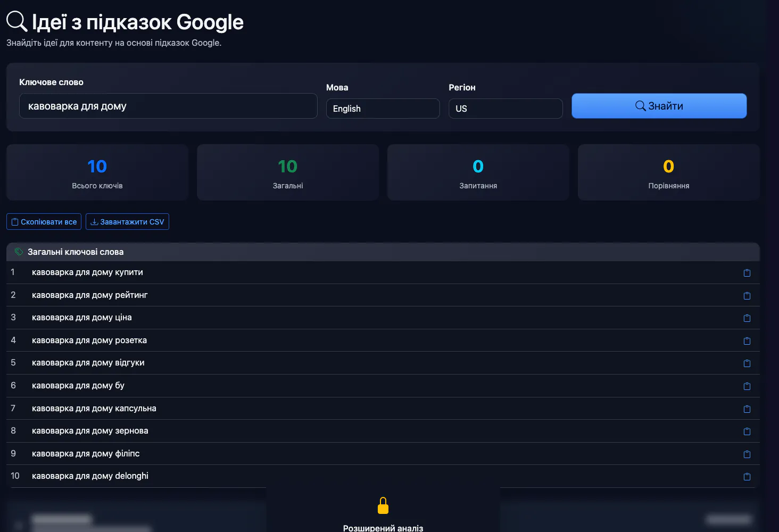779x532 pixels.
Task: Download results with Завантажити CSV button
Action: [x=127, y=222]
